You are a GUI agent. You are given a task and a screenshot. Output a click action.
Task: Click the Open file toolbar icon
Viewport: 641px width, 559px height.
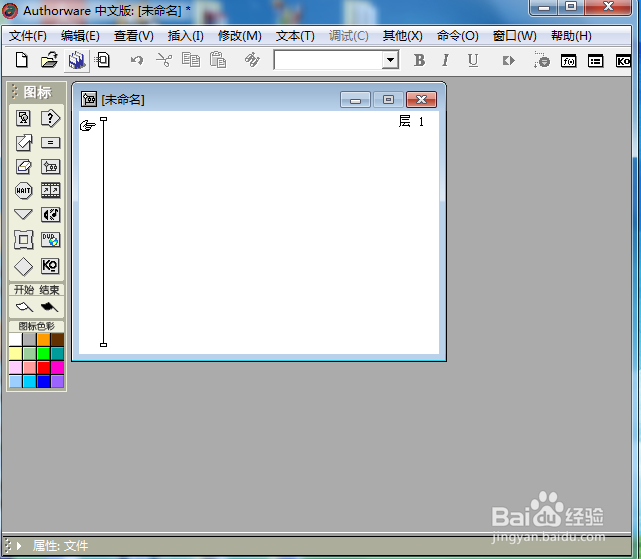49,61
